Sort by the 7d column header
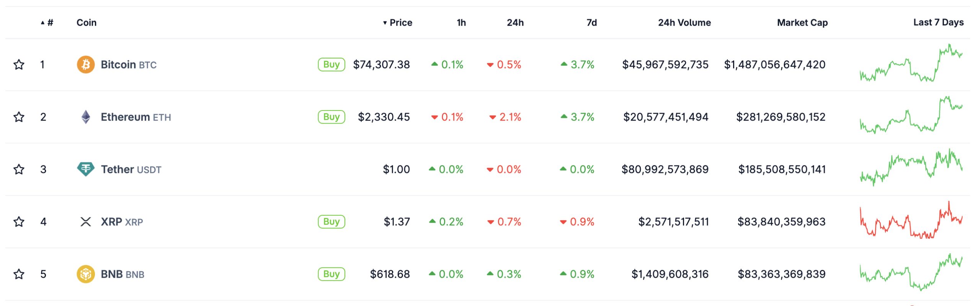 pos(591,23)
